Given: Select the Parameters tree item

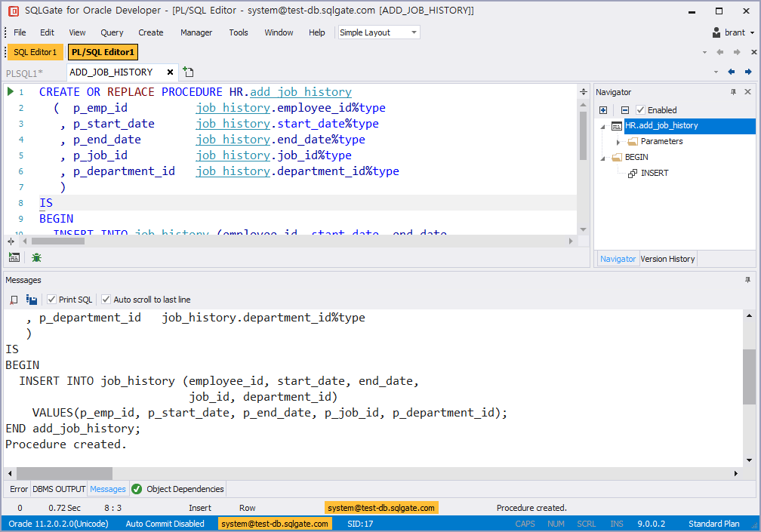Looking at the screenshot, I should click(661, 142).
